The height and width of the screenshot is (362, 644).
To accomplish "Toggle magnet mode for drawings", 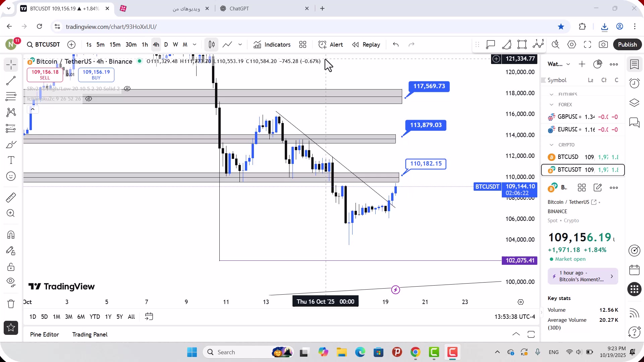I will [11, 235].
